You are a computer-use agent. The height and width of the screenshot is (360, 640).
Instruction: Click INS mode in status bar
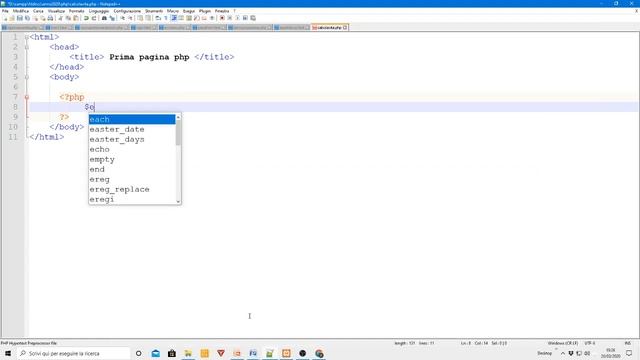628,343
